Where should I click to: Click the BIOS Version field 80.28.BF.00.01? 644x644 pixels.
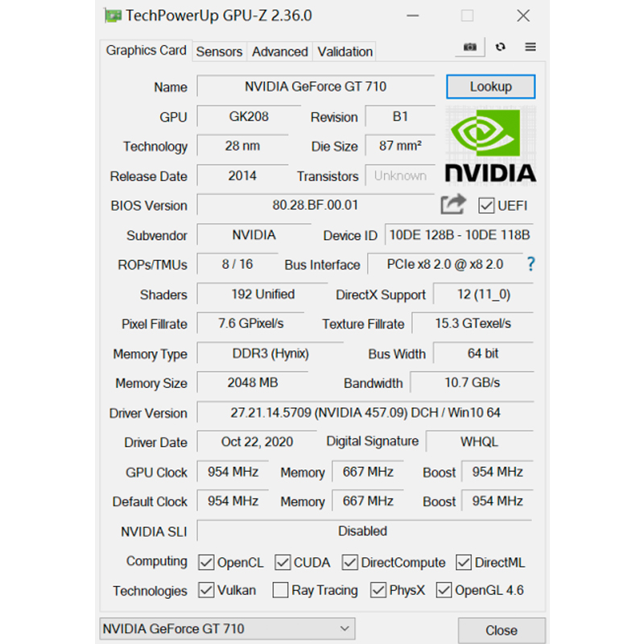point(316,205)
